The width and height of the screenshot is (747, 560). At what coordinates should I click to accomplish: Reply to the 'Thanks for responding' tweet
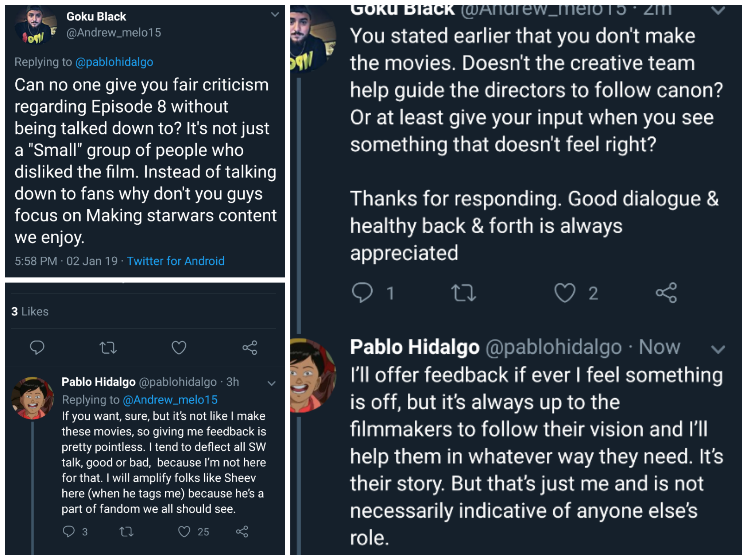[362, 293]
